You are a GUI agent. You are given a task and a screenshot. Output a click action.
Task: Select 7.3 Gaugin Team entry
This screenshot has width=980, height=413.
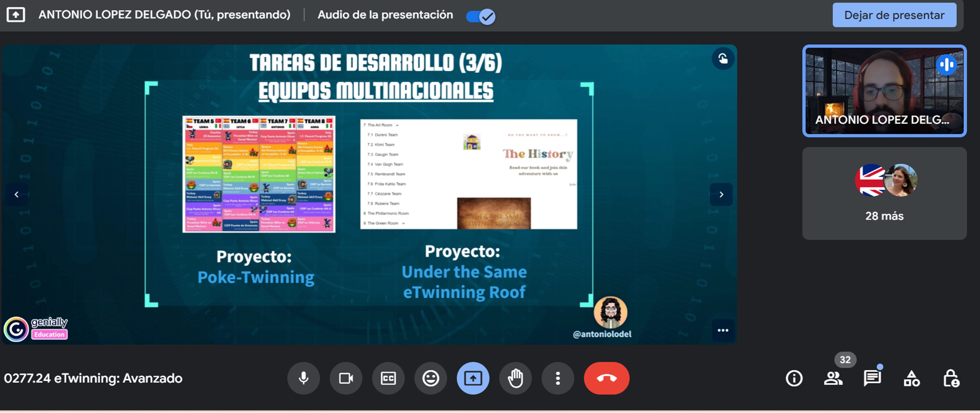pyautogui.click(x=383, y=154)
